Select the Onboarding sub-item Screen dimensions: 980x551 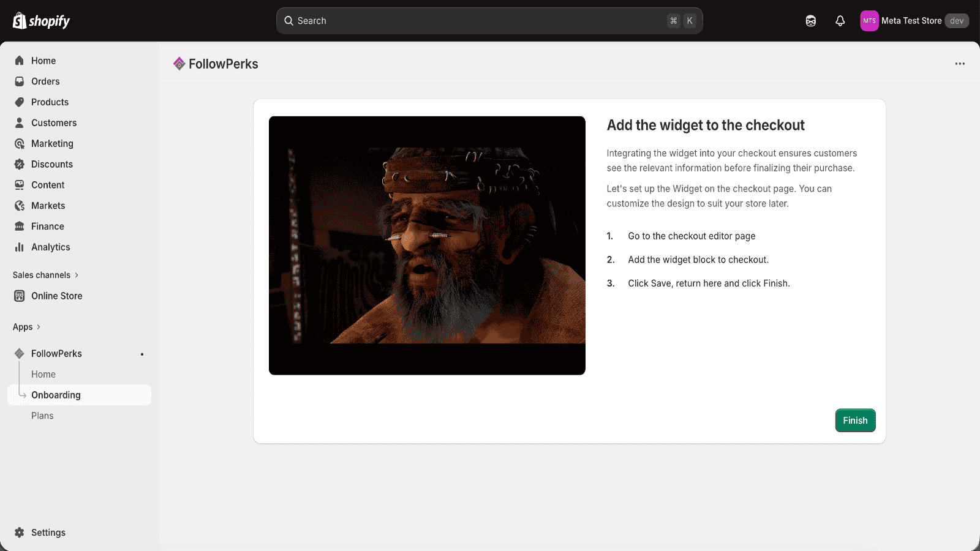(79, 395)
